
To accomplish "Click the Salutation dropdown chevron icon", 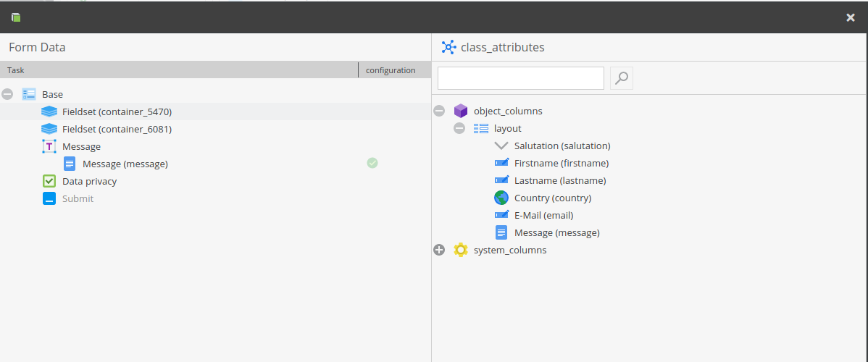I will click(x=501, y=146).
